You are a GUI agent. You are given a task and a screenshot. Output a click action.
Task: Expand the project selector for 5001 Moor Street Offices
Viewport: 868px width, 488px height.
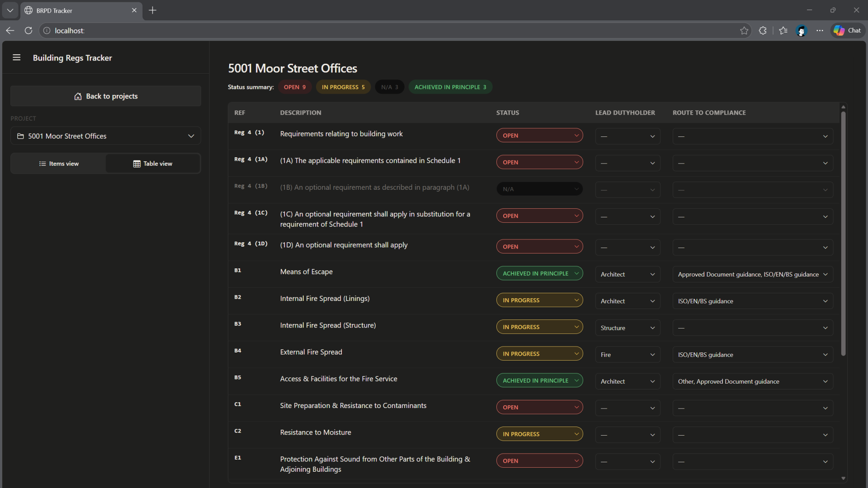coord(191,136)
